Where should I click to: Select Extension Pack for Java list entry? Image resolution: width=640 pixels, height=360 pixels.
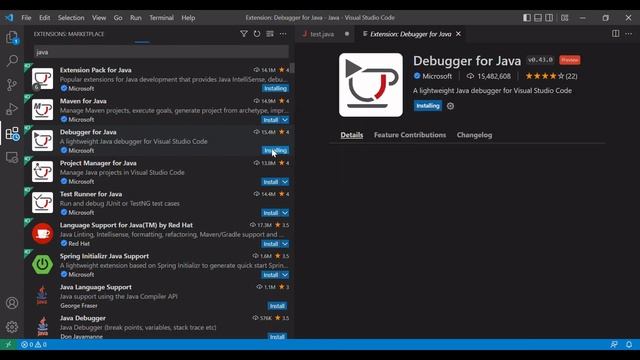click(x=159, y=78)
